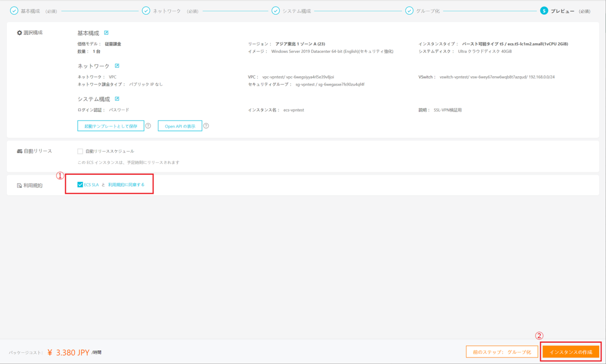The image size is (606, 364).
Task: Click the edit icon beside ネットワーク heading
Action: click(117, 66)
